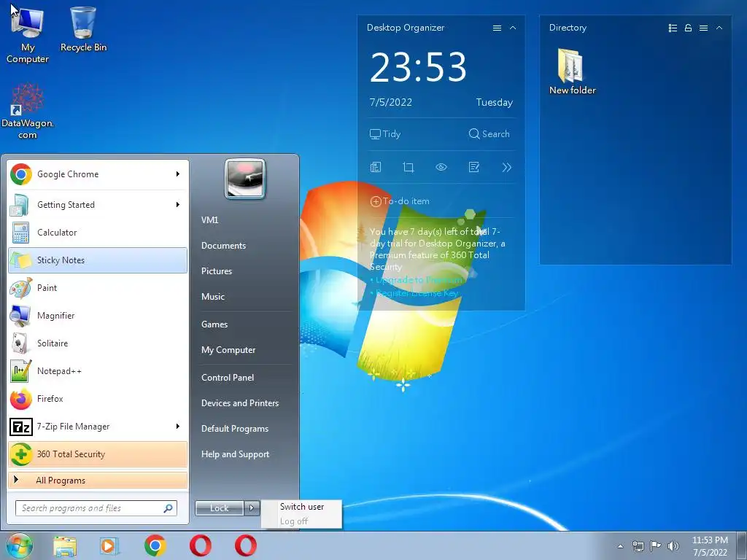Open Notepad++ from Start menu

point(98,371)
